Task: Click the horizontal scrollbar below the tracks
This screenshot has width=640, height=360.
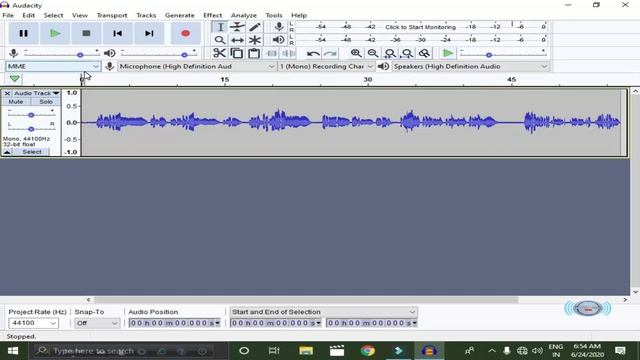Action: [x=306, y=300]
